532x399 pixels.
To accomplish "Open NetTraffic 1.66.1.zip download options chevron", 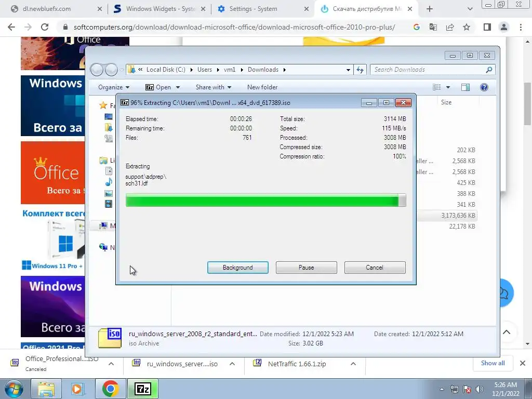I will coord(353,364).
